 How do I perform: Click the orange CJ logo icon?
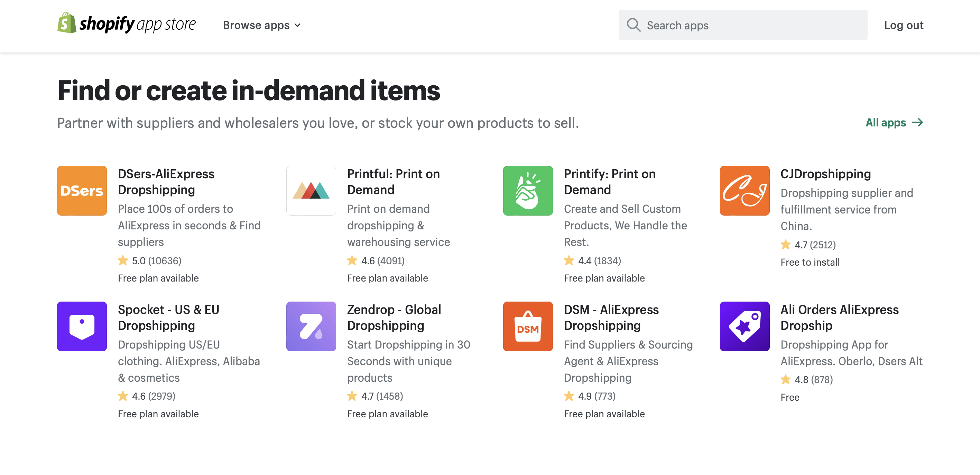click(745, 190)
